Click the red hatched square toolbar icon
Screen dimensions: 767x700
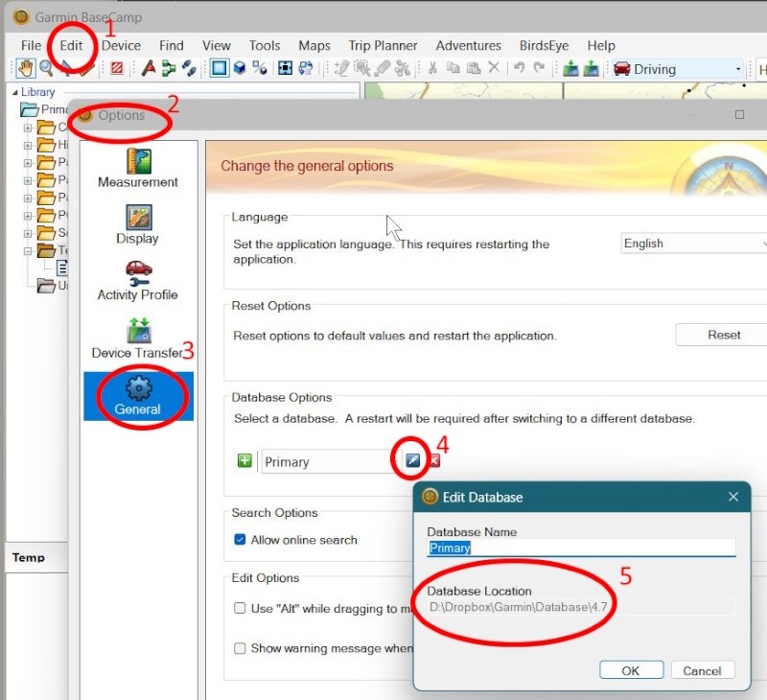116,68
